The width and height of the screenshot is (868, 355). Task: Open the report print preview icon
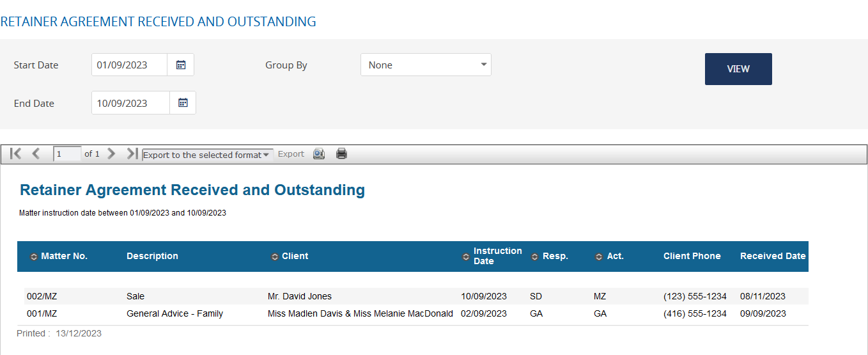coord(319,154)
